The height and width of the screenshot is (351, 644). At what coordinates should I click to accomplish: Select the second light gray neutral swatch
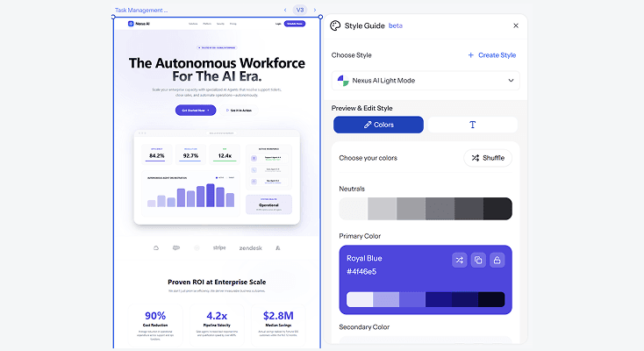coord(382,209)
